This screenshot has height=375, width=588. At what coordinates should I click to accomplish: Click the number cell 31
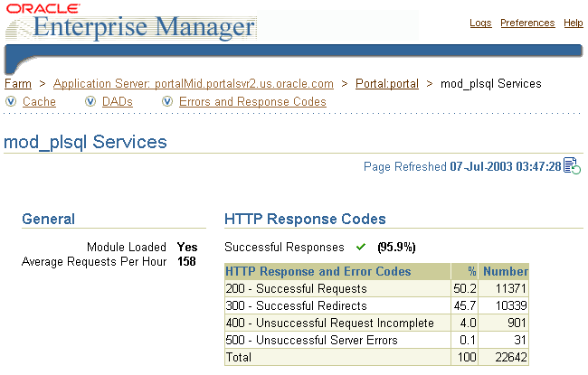pos(503,340)
